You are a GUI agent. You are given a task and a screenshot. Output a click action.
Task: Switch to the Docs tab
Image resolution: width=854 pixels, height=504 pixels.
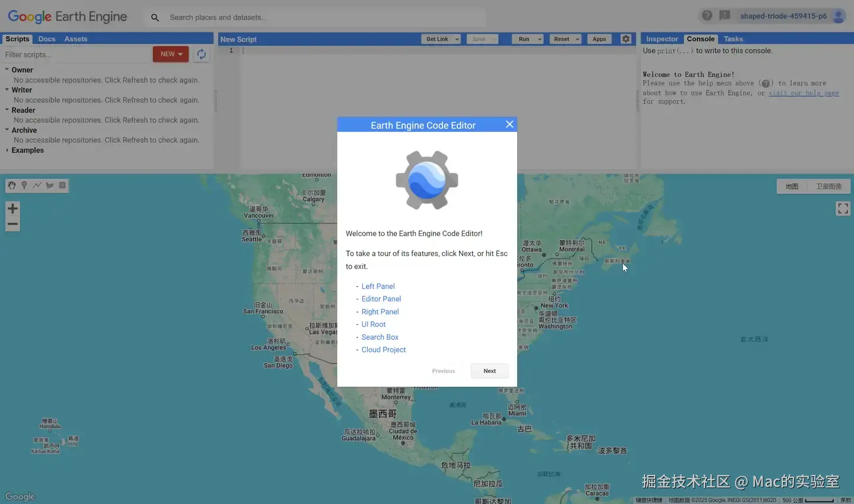(x=47, y=39)
